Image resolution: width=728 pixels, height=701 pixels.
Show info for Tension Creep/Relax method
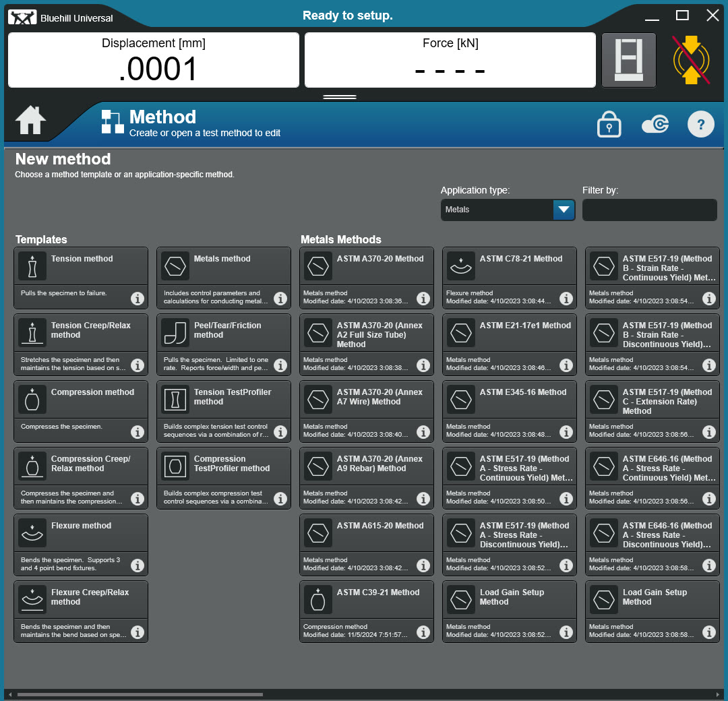138,365
